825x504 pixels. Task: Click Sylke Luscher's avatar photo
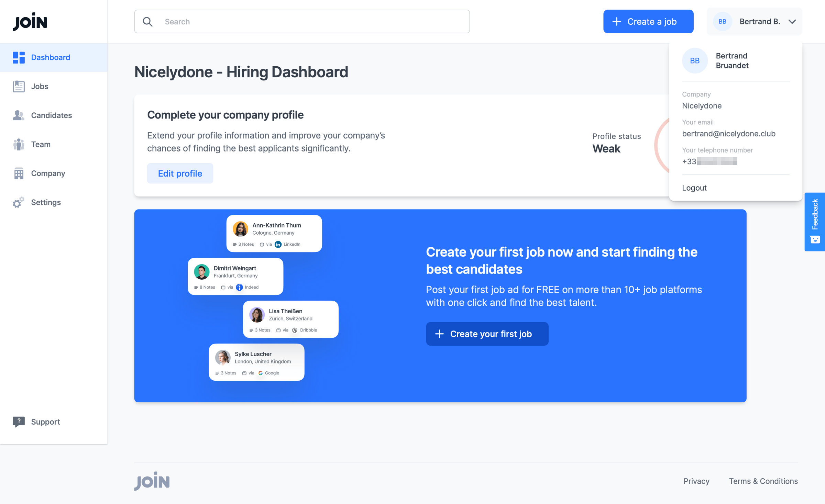coord(223,358)
